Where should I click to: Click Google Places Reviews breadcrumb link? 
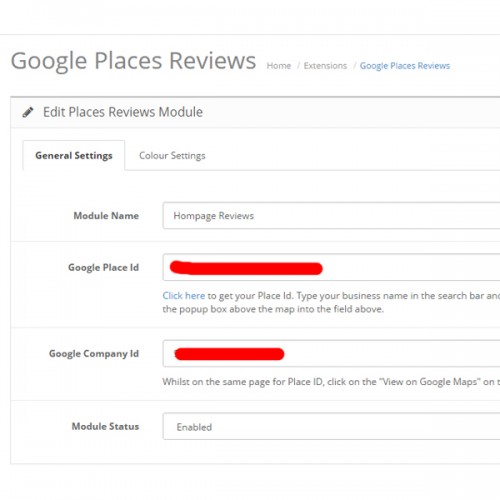pyautogui.click(x=405, y=66)
